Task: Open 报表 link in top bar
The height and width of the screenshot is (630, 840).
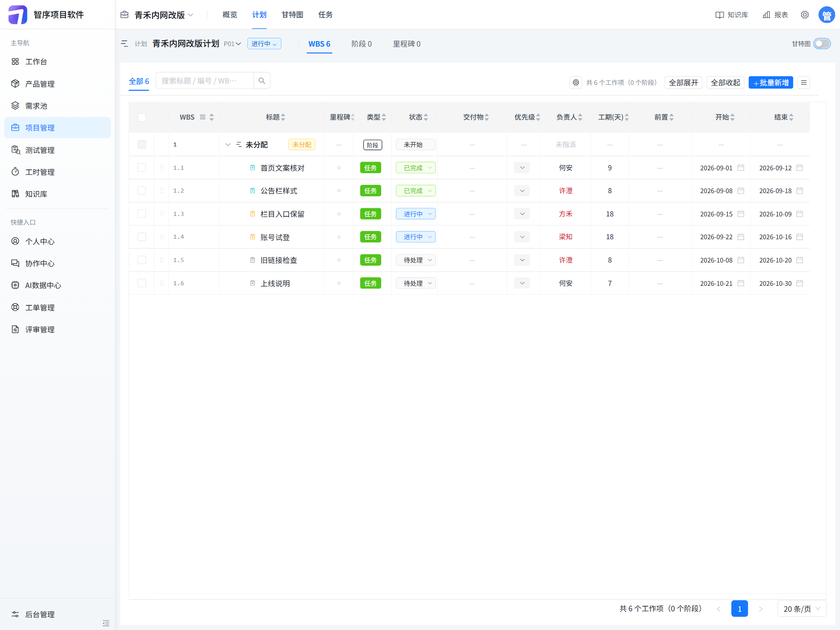Action: tap(775, 15)
